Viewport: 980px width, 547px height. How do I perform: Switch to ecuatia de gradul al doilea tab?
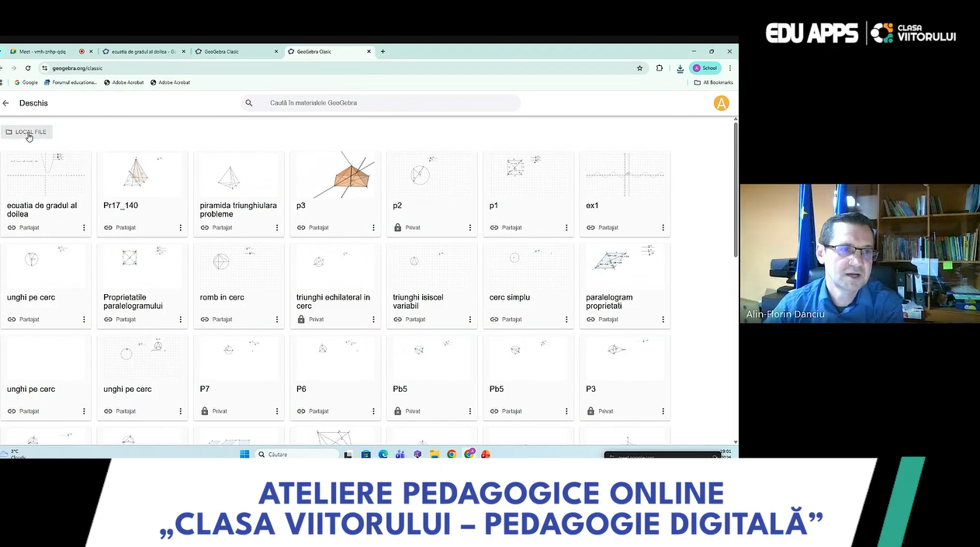tap(144, 51)
